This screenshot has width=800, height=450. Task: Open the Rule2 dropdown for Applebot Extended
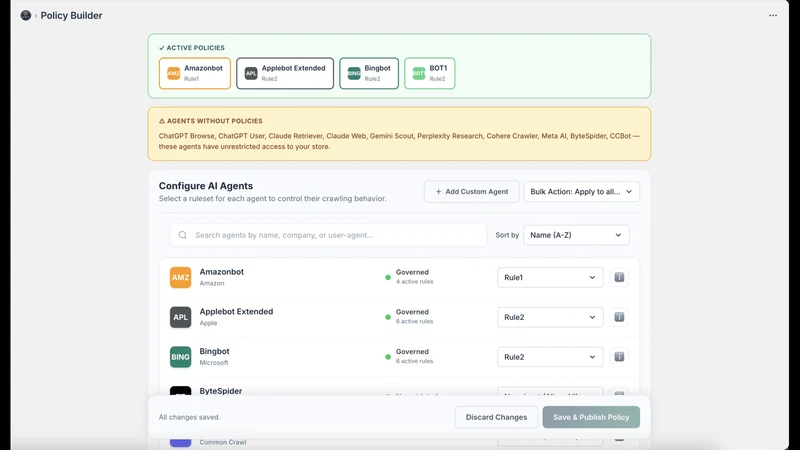[550, 317]
